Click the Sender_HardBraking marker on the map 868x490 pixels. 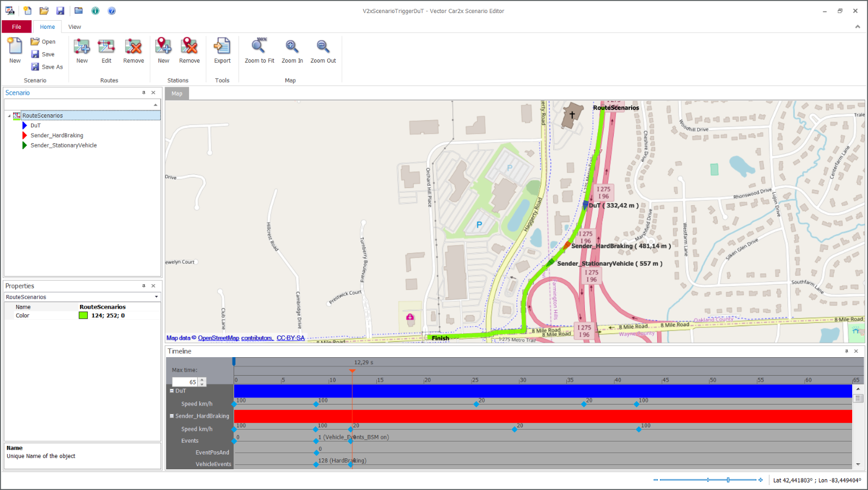[x=567, y=245]
